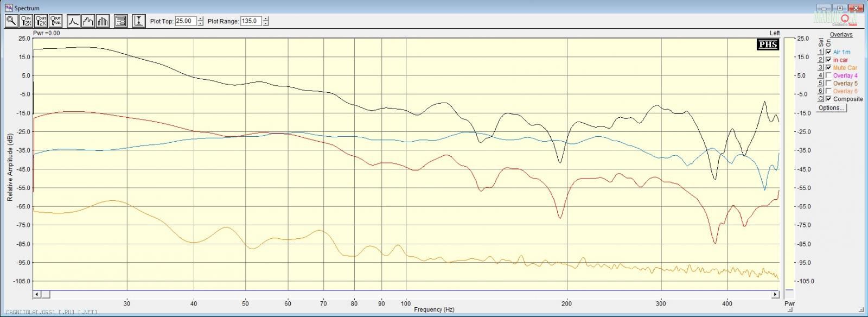Screen dimensions: 868x317
Task: Click the Spectrum window title icon
Action: [8, 8]
